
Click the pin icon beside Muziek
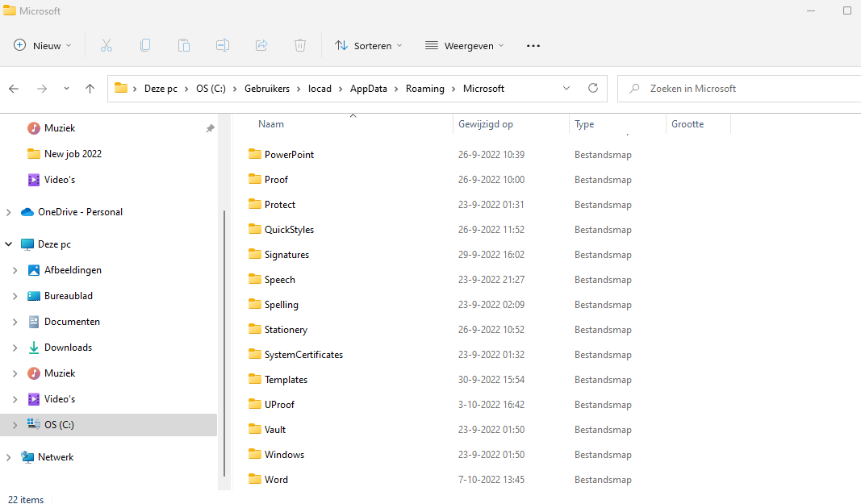[x=211, y=128]
